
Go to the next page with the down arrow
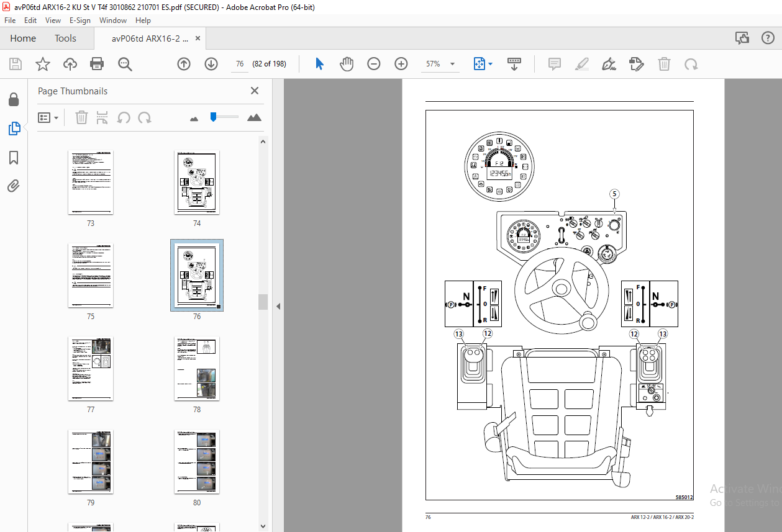[211, 64]
